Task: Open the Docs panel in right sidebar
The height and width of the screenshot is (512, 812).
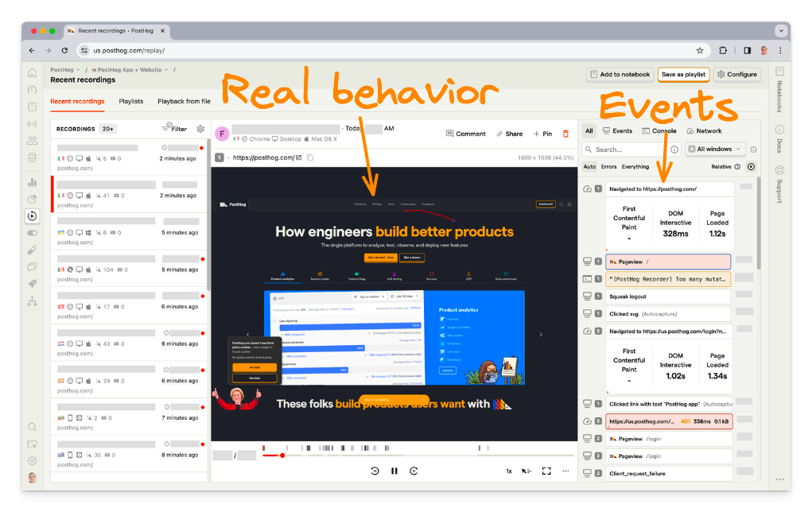Action: [779, 138]
